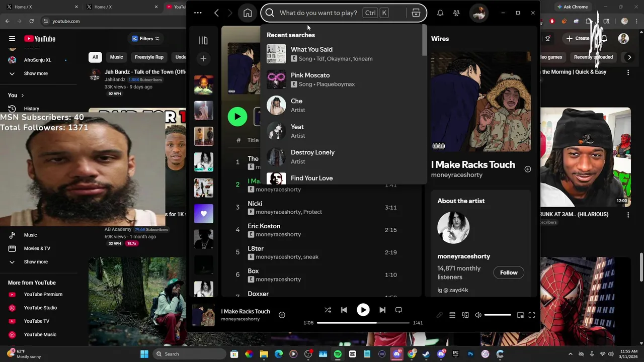This screenshot has width=644, height=362.
Task: Click Ask Chrome button
Action: [572, 7]
